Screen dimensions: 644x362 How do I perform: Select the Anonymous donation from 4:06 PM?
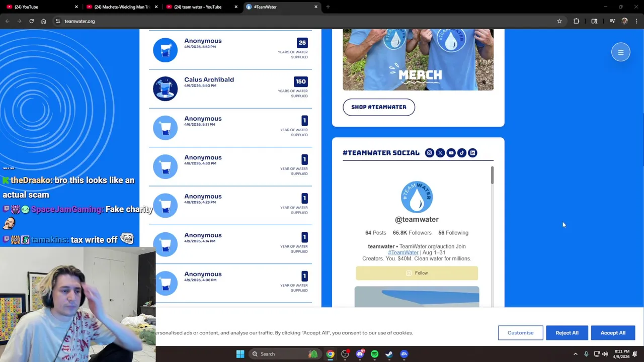[x=230, y=283]
